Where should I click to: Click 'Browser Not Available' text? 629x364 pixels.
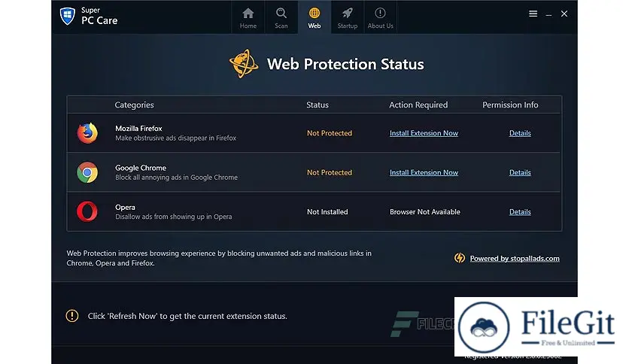[425, 211]
